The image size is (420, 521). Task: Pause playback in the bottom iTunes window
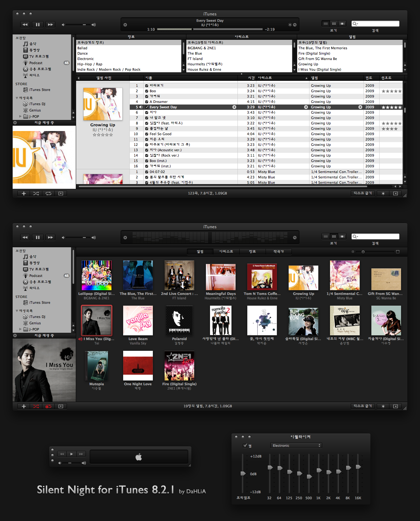[38, 237]
